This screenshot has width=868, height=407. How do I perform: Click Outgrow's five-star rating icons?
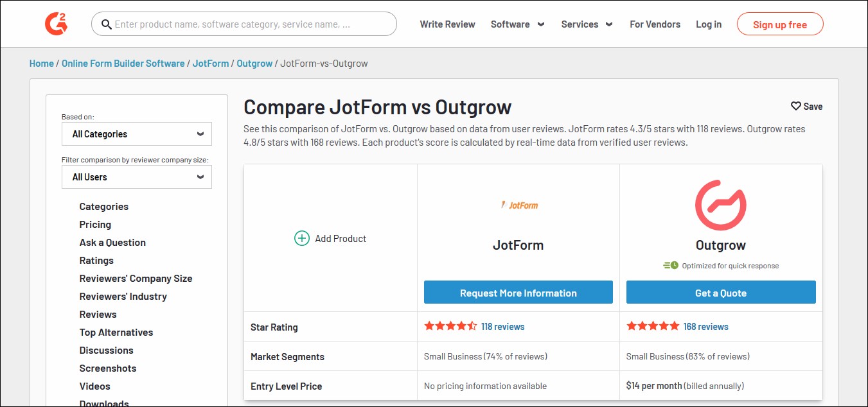click(x=653, y=326)
